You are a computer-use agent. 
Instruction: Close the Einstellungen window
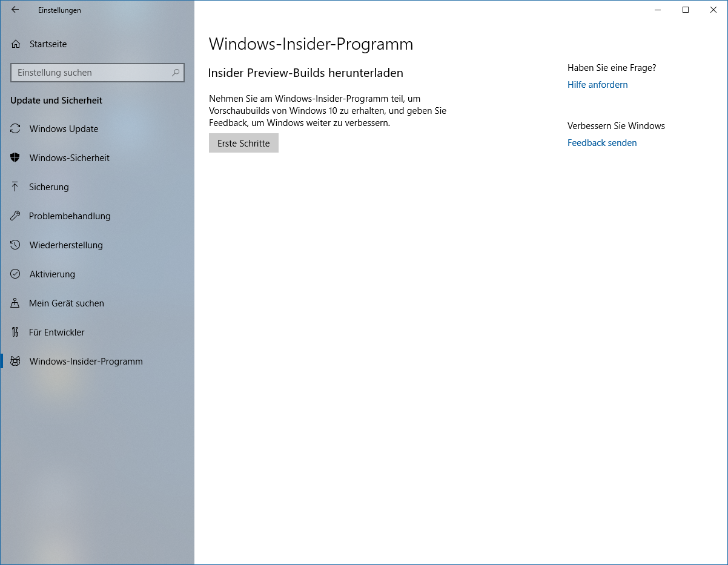[x=713, y=10]
